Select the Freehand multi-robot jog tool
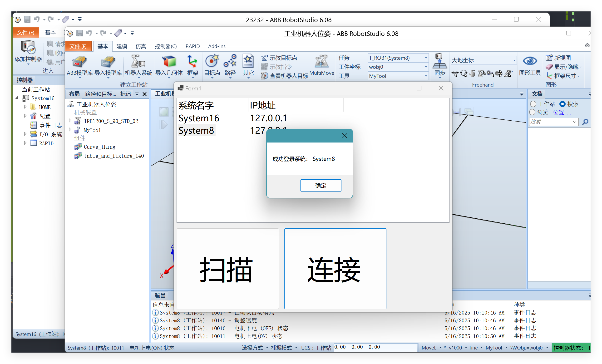The width and height of the screenshot is (602, 364). click(x=508, y=74)
